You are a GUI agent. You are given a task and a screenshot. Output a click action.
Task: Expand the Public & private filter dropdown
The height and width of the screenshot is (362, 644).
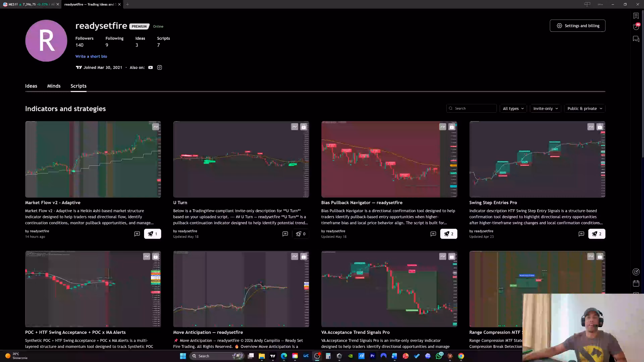click(584, 108)
